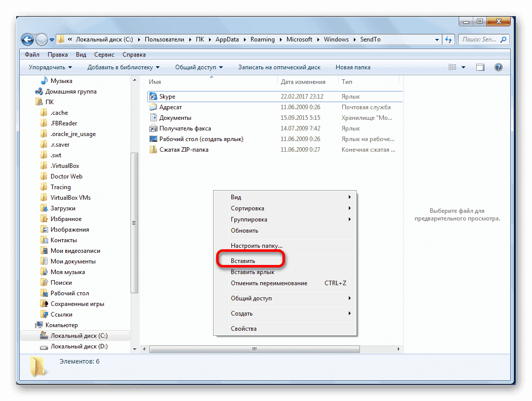
Task: Open the Сервис menu
Action: [x=104, y=55]
